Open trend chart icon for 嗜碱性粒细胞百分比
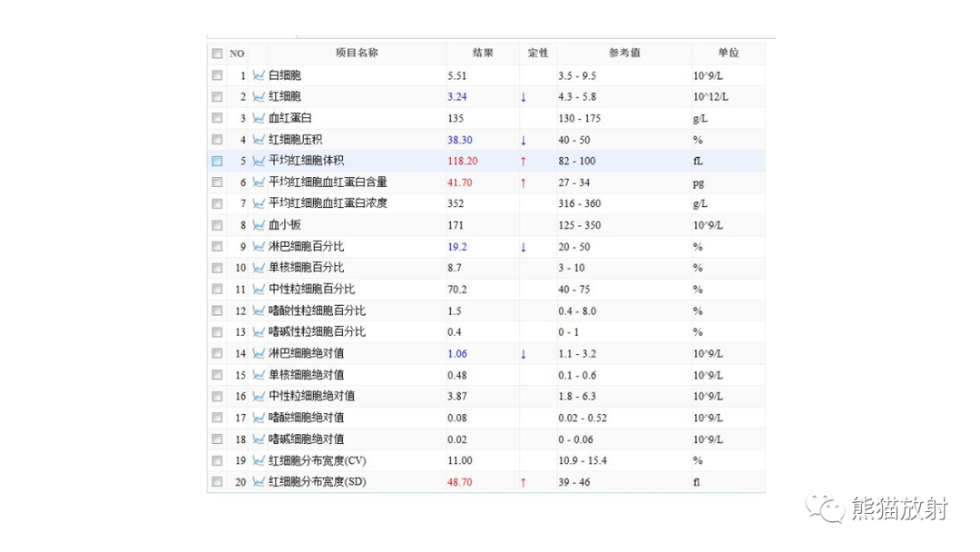The width and height of the screenshot is (980, 552). click(258, 331)
